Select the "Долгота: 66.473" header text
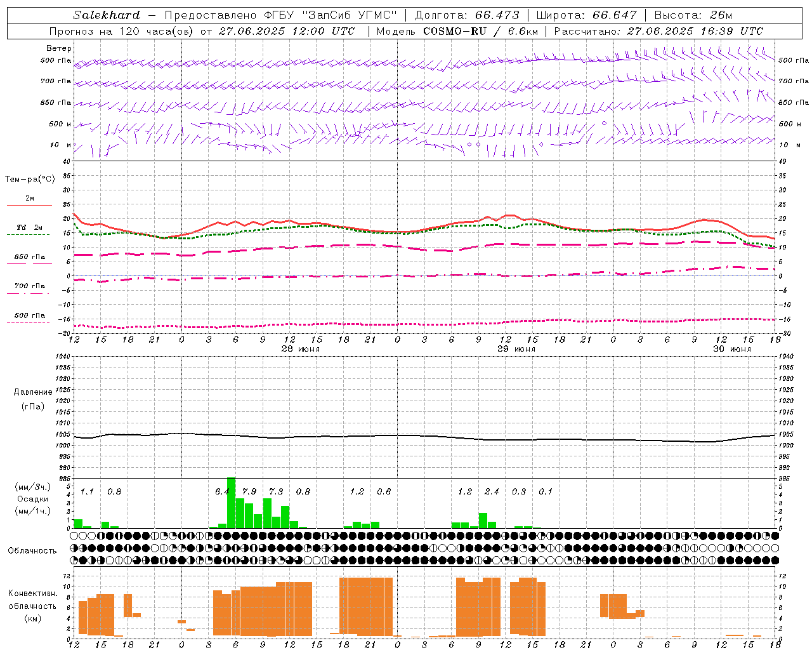 point(467,15)
